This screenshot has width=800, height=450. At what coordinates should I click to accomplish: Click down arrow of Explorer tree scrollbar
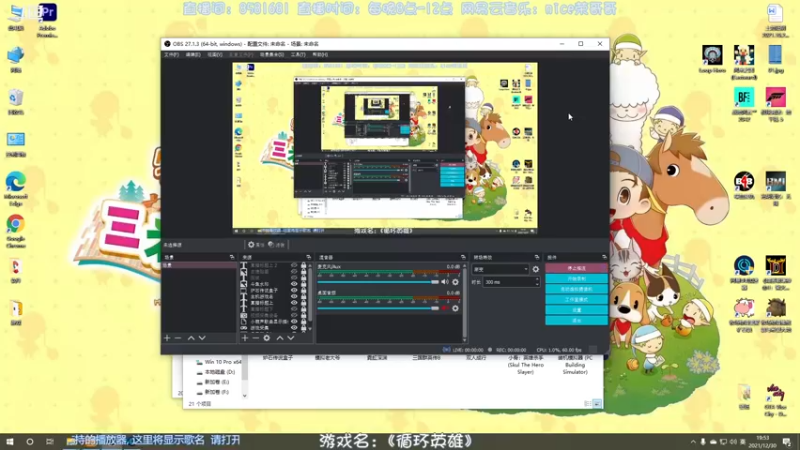pos(244,395)
